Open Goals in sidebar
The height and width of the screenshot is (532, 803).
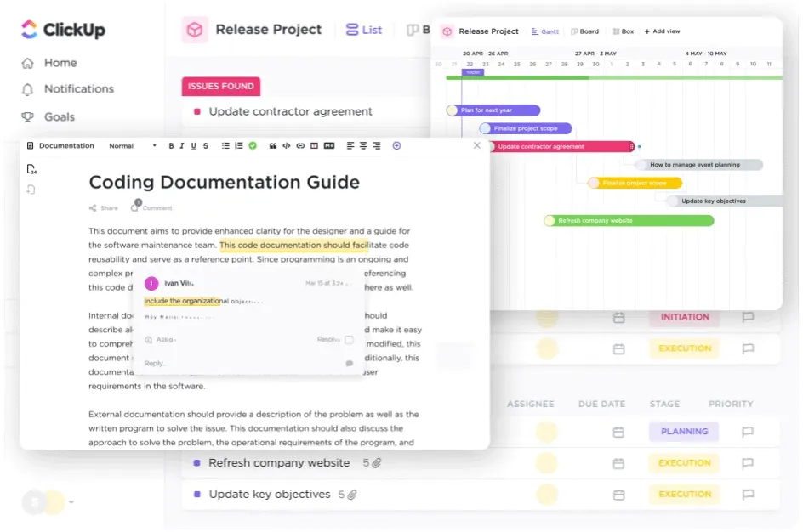[x=48, y=116]
